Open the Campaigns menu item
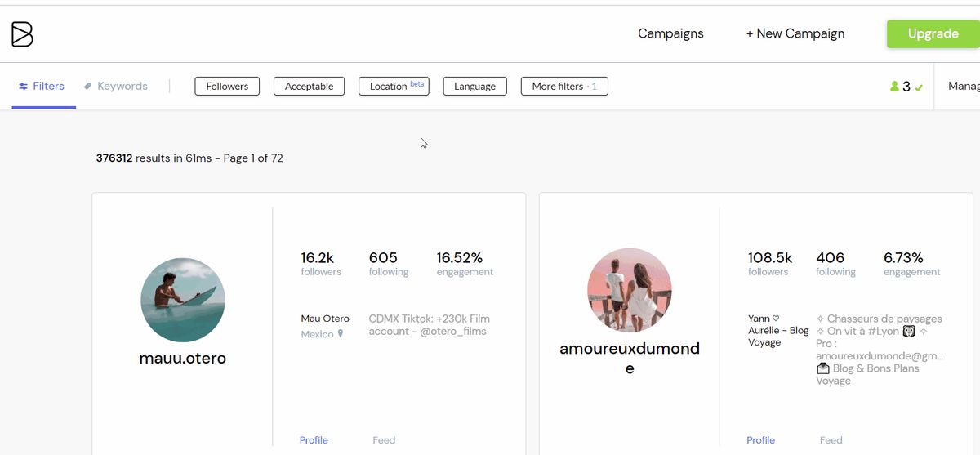 pos(670,33)
